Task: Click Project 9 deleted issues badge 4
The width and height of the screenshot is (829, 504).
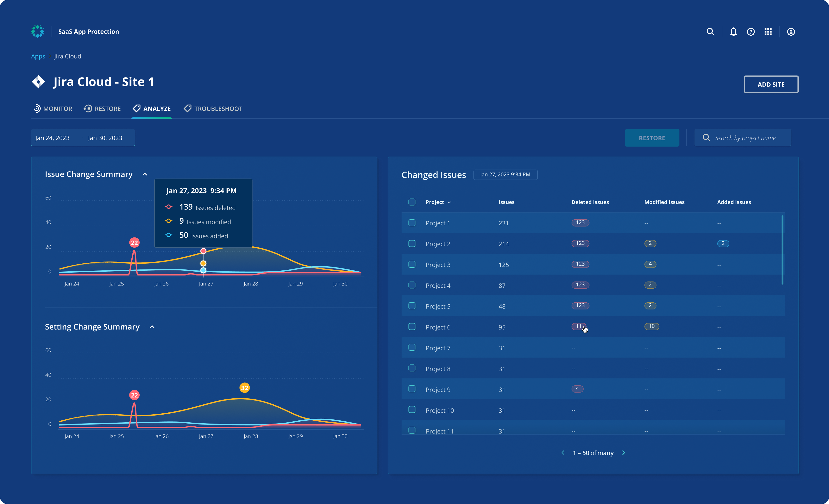Action: [577, 389]
